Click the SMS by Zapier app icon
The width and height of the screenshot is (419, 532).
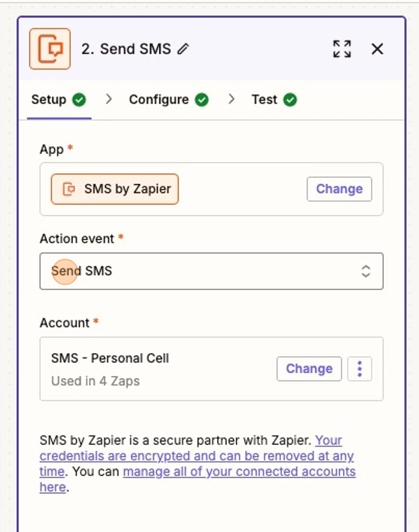70,189
